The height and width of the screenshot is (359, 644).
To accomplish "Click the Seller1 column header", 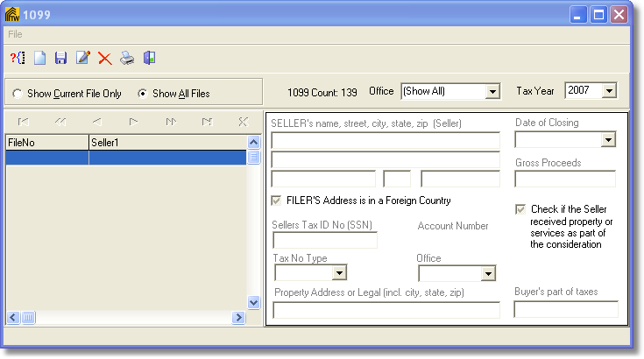I will click(x=166, y=142).
